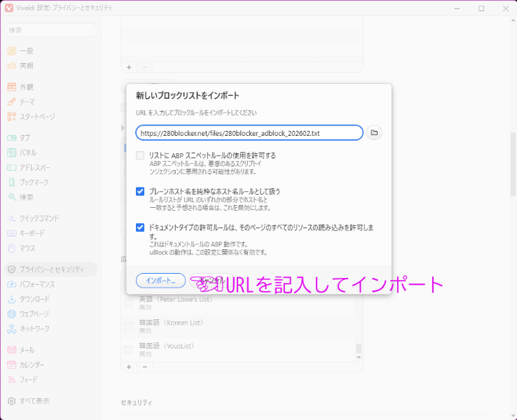Click the メール envelope icon
Image resolution: width=517 pixels, height=420 pixels.
(x=12, y=350)
